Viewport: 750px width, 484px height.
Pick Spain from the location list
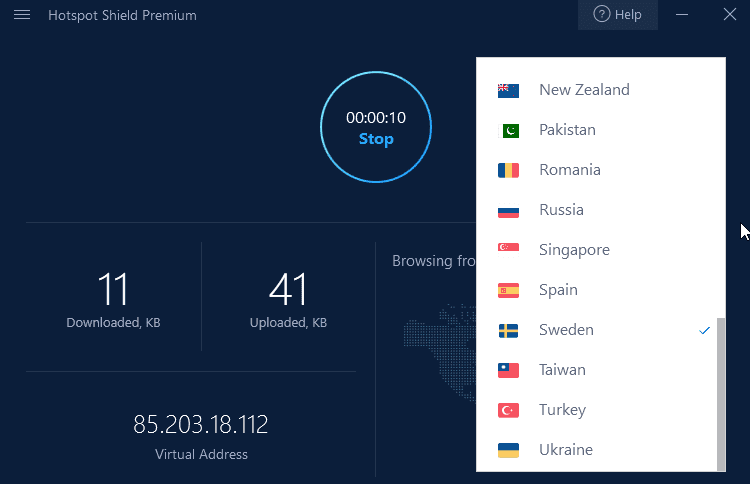coord(600,290)
